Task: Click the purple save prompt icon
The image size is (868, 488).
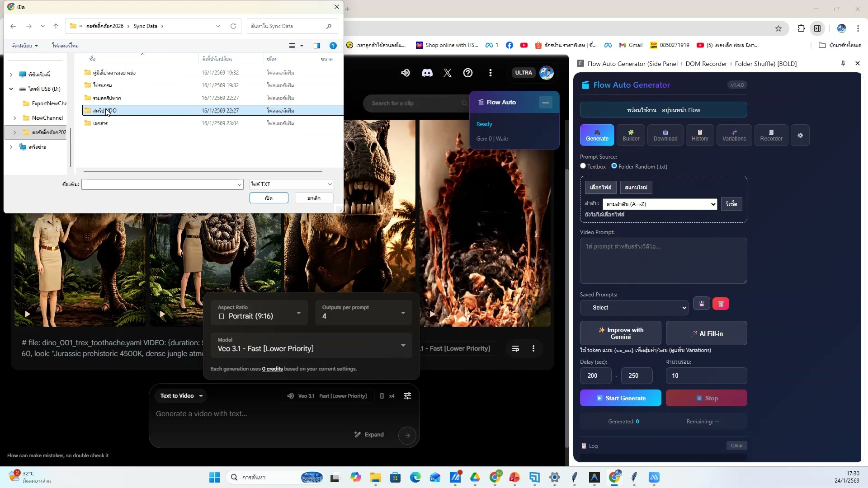Action: coord(702,304)
